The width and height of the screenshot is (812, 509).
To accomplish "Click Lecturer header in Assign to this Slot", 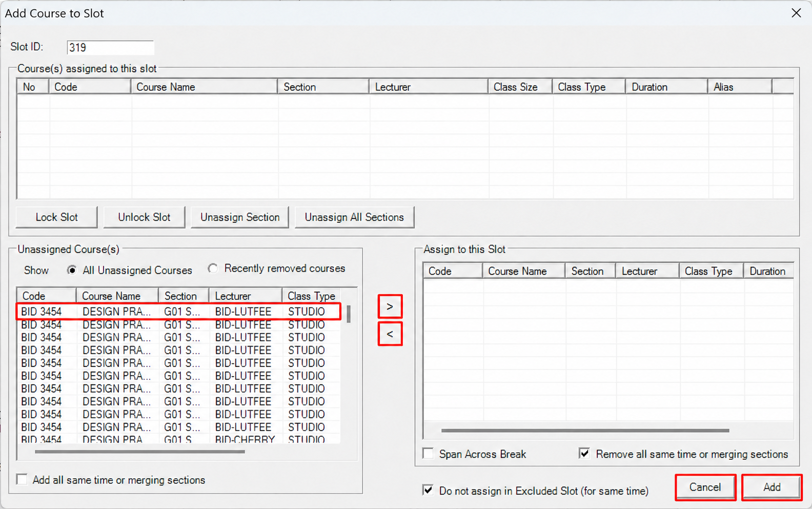I will click(x=647, y=271).
